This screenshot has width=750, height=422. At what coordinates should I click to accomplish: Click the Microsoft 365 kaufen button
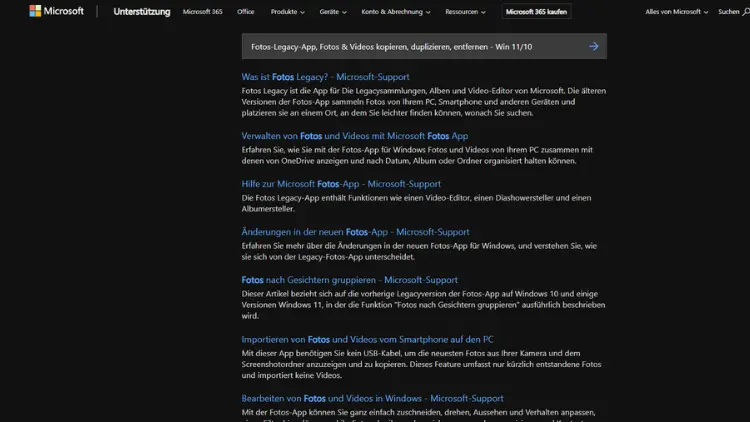pos(536,11)
